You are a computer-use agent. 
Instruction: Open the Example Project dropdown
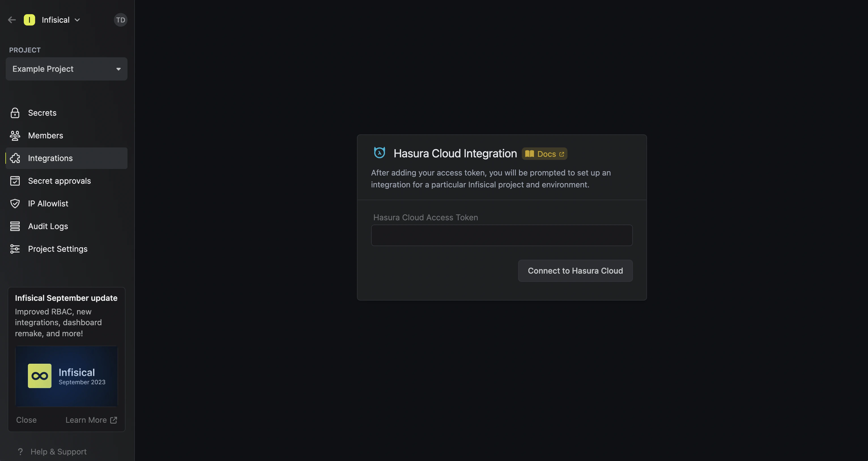pos(66,69)
